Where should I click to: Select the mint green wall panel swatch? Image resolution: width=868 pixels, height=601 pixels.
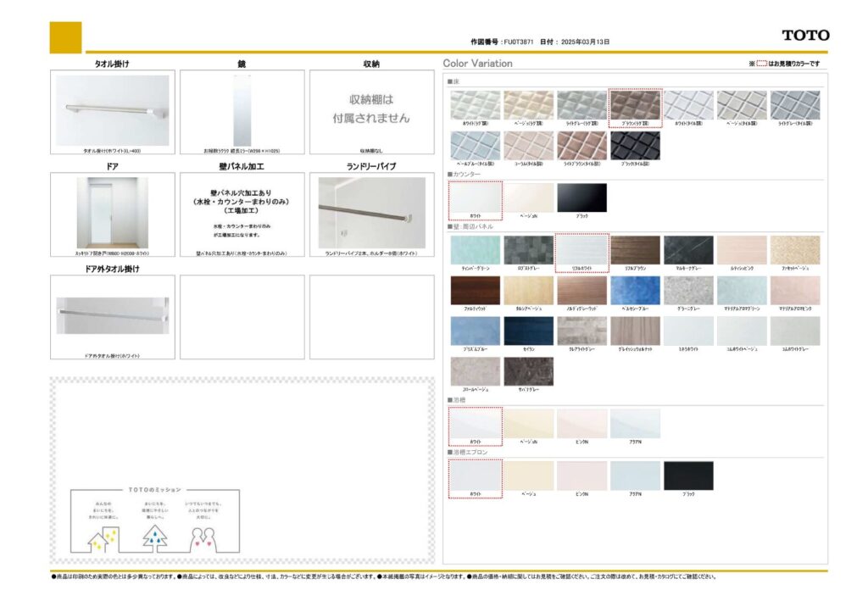[x=475, y=249]
